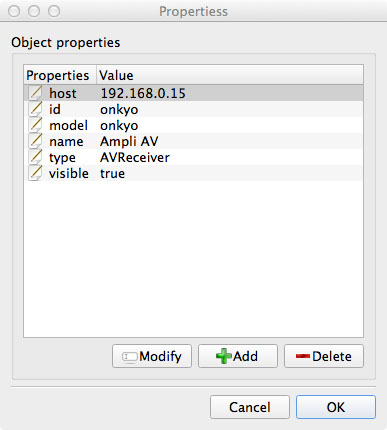387x430 pixels.
Task: Click the empty area below the property list
Action: [x=193, y=258]
